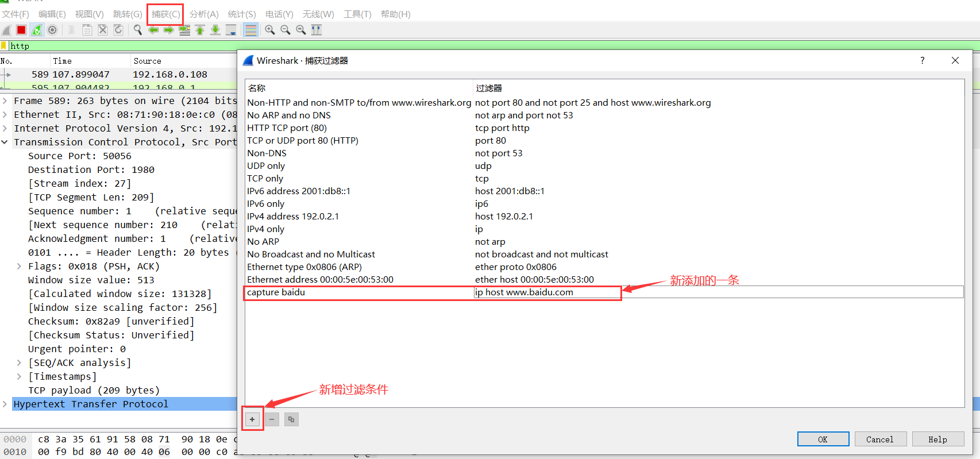Open the 捕获(C) menu

tap(165, 14)
